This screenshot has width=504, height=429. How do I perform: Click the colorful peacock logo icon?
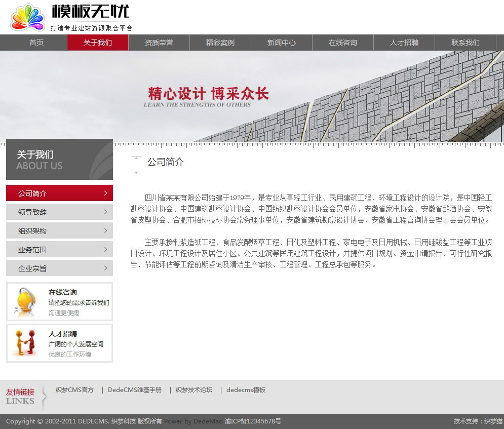27,18
